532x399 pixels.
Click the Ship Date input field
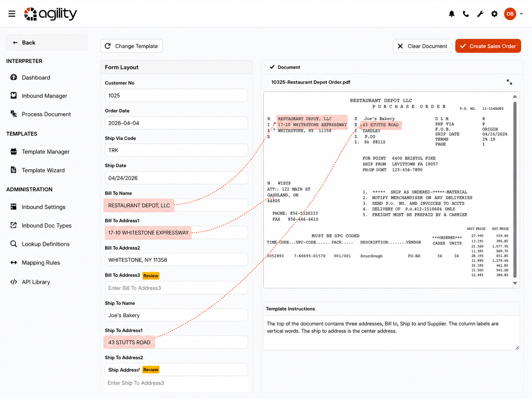176,178
